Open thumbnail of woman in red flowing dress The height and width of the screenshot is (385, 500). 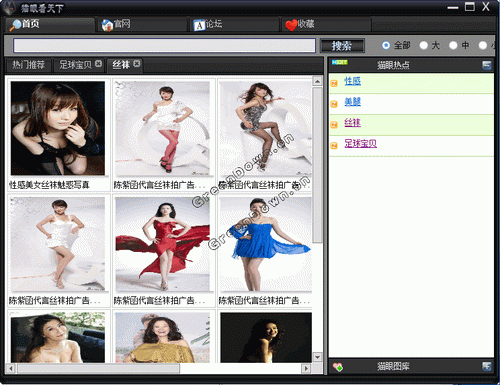tap(162, 244)
